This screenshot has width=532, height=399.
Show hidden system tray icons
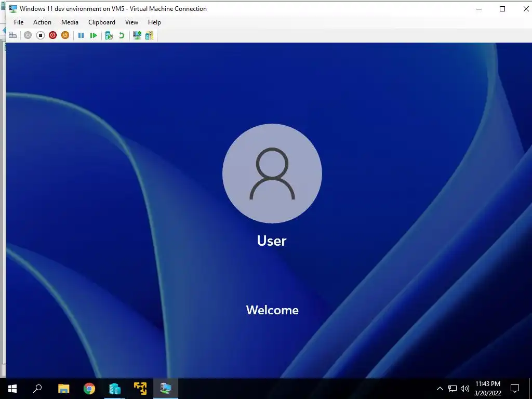pyautogui.click(x=440, y=389)
